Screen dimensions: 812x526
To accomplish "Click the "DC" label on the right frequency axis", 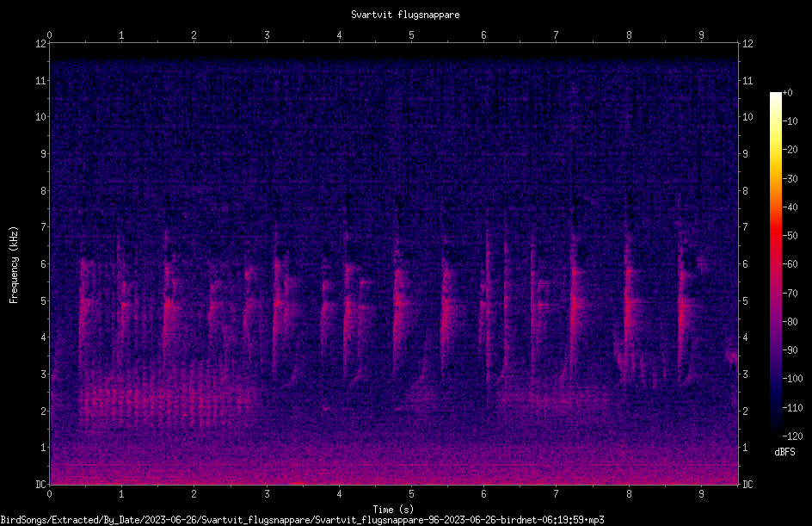I will point(747,485).
